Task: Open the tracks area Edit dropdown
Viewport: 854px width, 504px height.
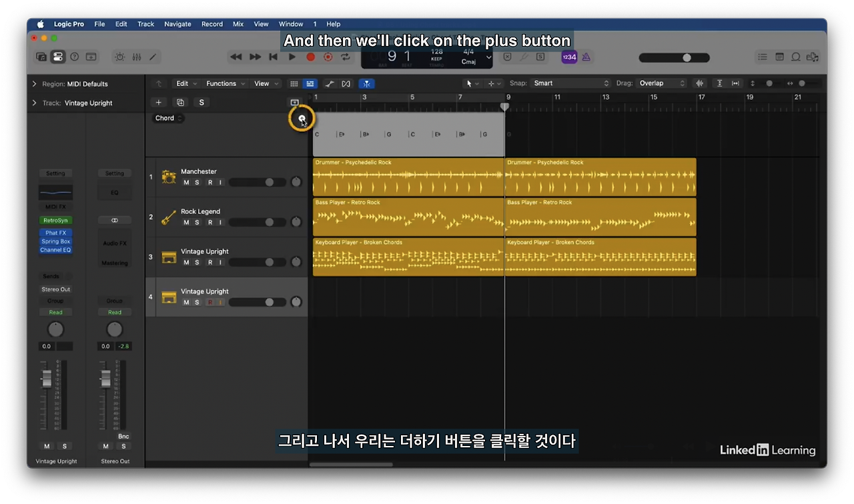Action: click(186, 83)
